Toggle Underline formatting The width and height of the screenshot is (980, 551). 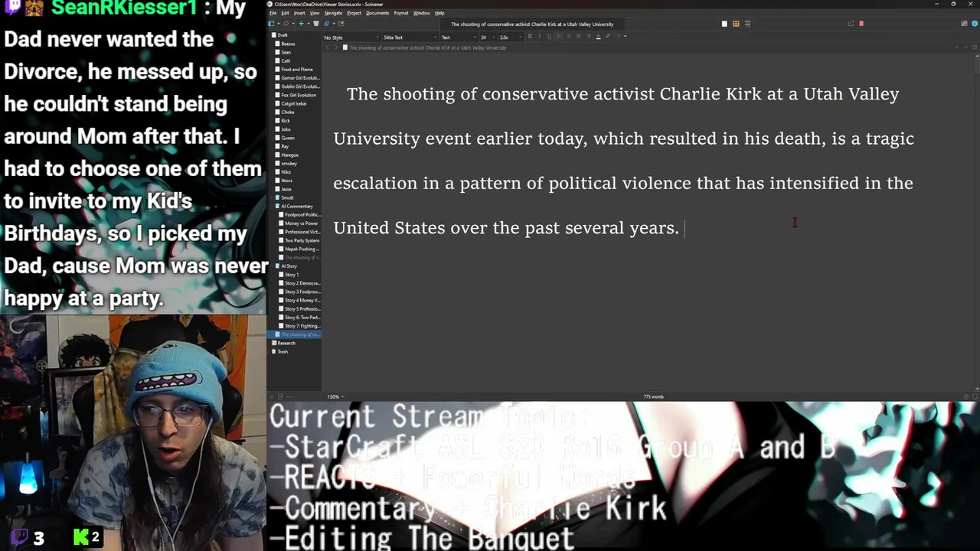click(x=549, y=36)
